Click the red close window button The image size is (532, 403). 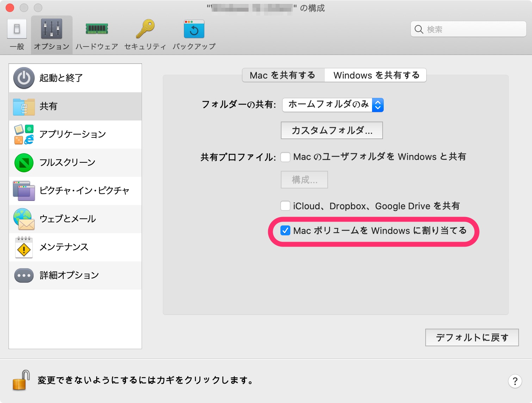10,7
